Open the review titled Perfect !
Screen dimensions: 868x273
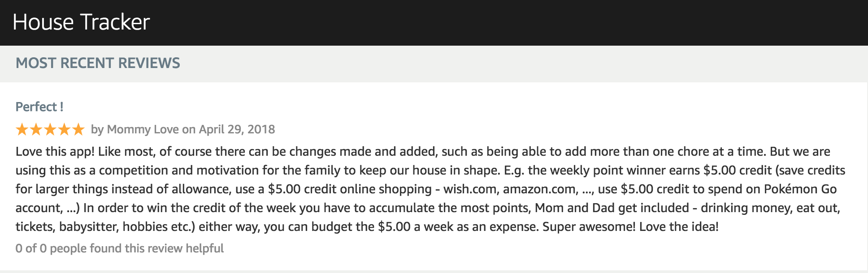[x=39, y=107]
